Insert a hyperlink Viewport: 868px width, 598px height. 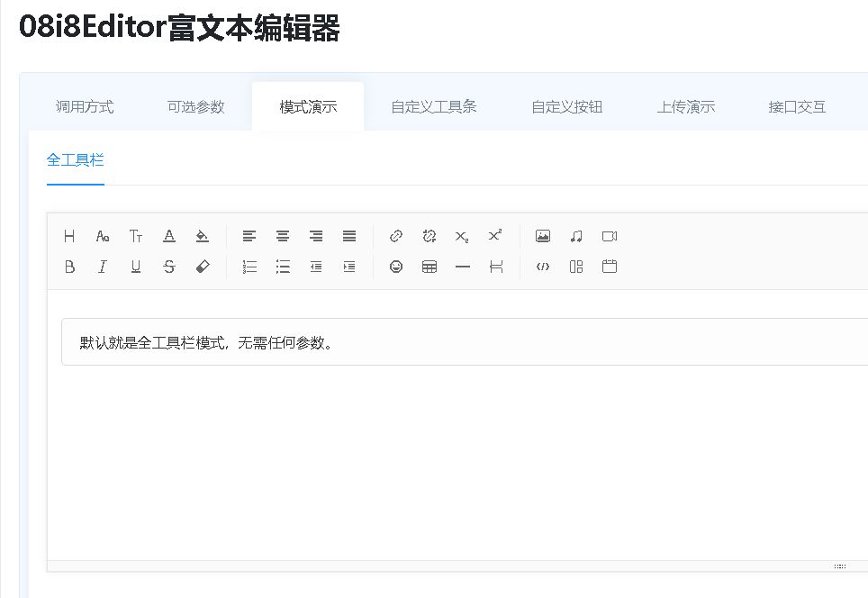[395, 236]
